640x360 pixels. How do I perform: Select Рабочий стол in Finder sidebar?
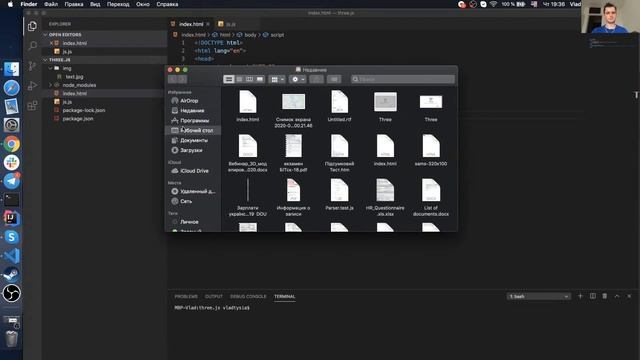pyautogui.click(x=193, y=130)
